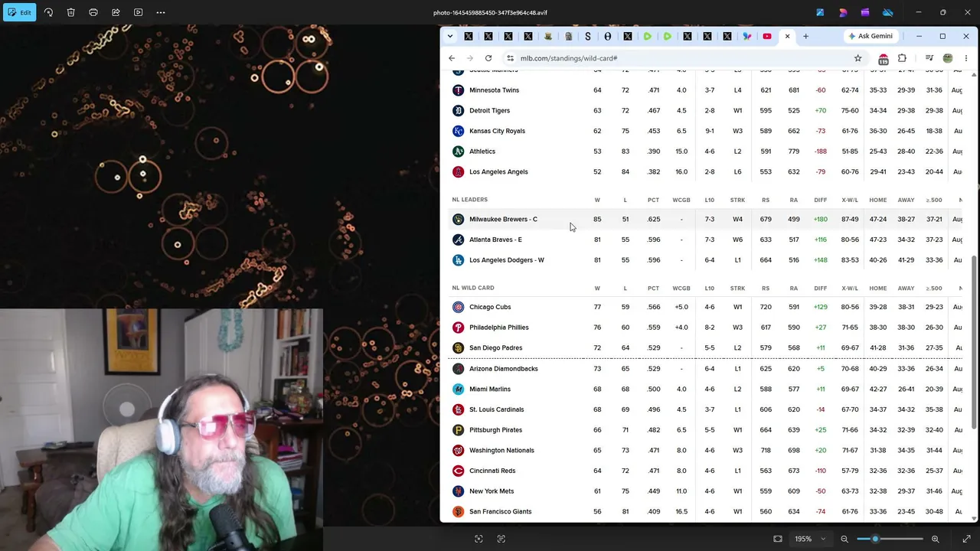The width and height of the screenshot is (980, 551).
Task: Open the Detroit Tigers team link
Action: point(489,110)
